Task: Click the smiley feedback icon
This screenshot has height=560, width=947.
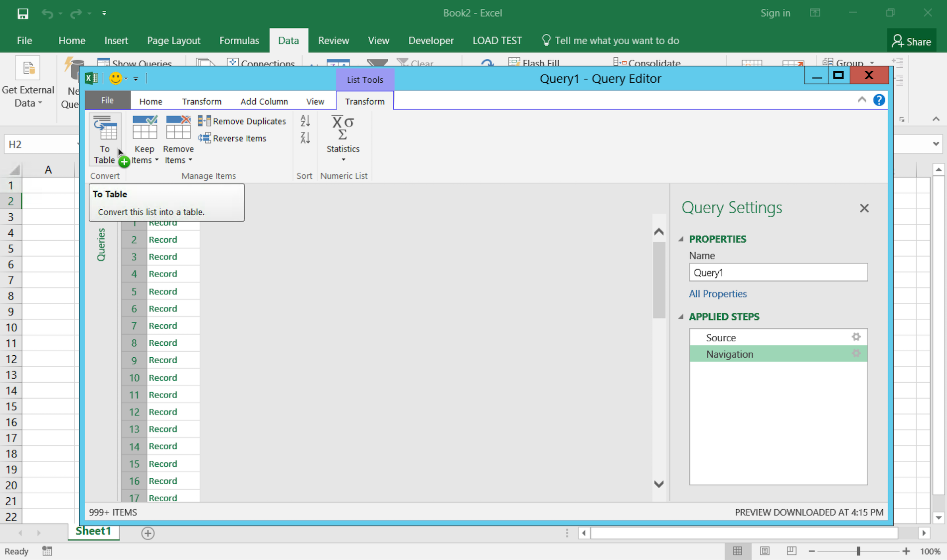Action: (115, 79)
